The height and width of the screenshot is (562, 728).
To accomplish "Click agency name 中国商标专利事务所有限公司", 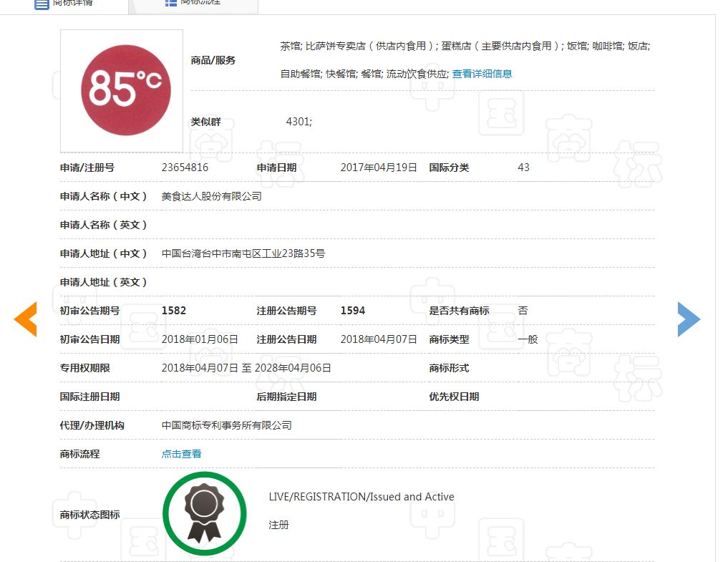I will pyautogui.click(x=227, y=425).
